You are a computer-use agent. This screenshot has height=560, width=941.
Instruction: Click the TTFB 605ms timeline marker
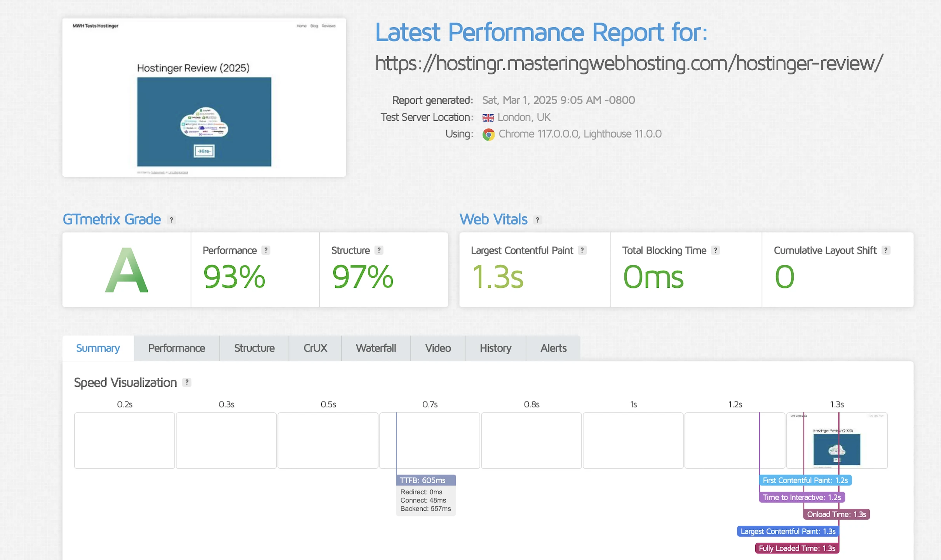[426, 480]
